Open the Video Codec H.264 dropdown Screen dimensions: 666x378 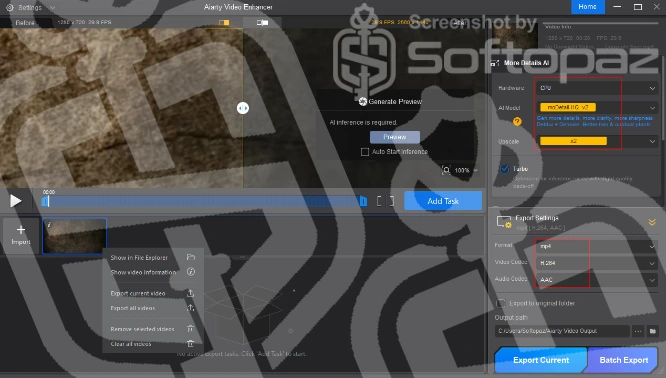597,263
